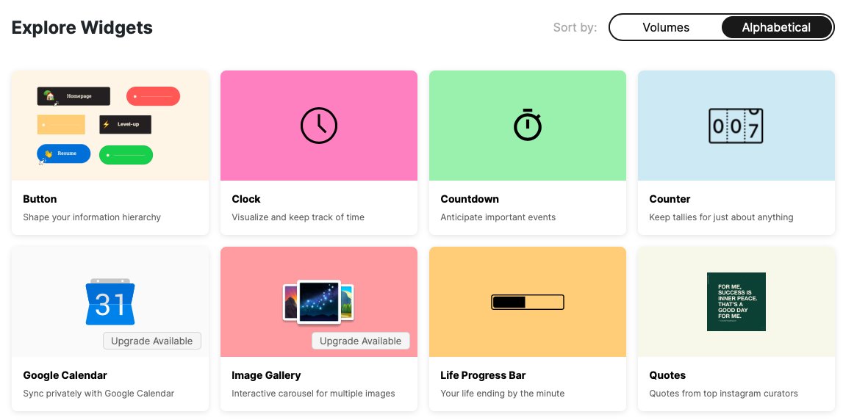Click the stopwatch Countdown icon

(527, 125)
